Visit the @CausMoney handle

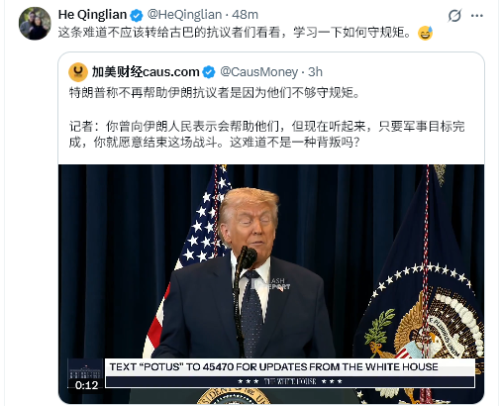(259, 72)
